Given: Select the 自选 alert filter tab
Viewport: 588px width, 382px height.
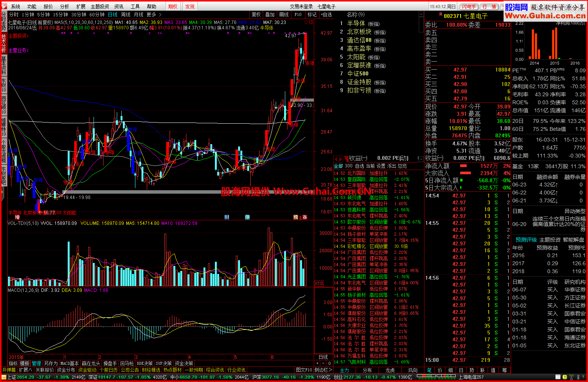Looking at the screenshot, I should [x=359, y=166].
